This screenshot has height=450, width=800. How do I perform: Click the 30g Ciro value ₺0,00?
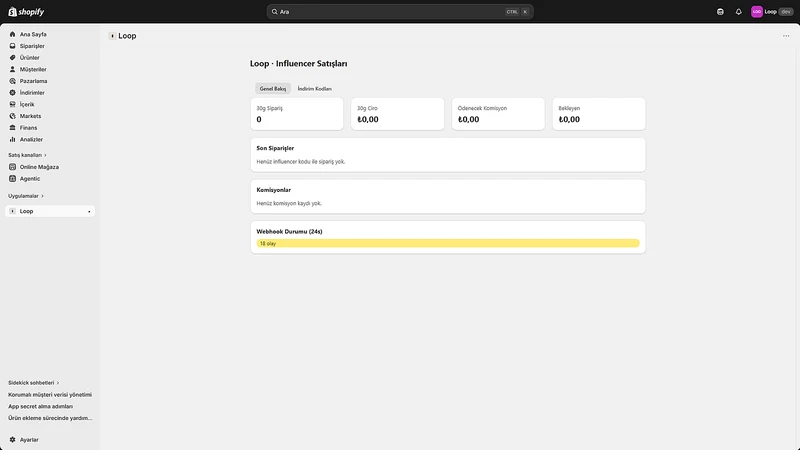(368, 119)
